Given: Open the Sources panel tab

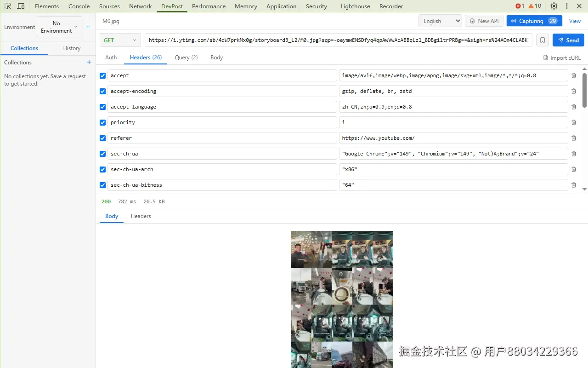Looking at the screenshot, I should (x=109, y=6).
